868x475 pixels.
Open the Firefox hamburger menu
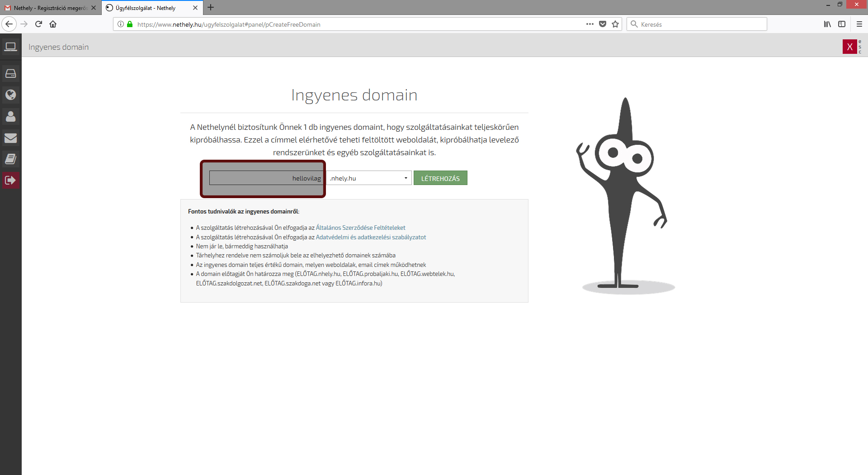(859, 24)
